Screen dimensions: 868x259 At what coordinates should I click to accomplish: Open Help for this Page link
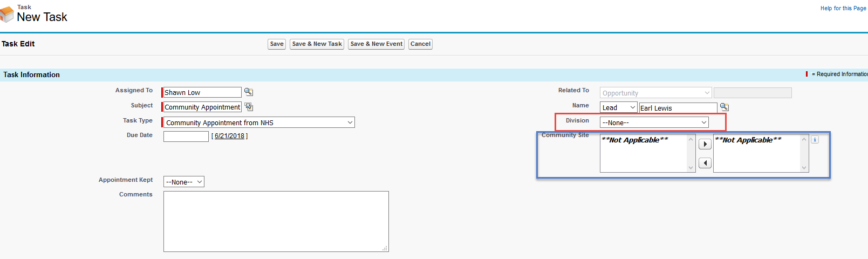pos(843,8)
